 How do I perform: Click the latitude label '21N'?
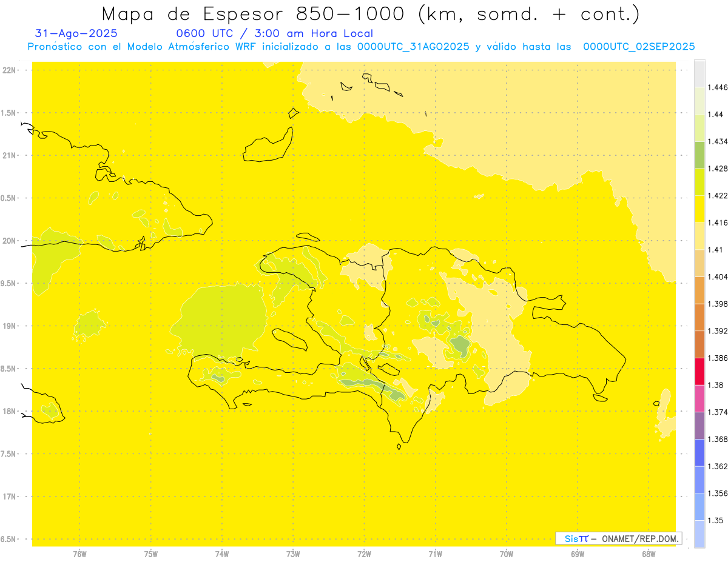tap(8, 155)
